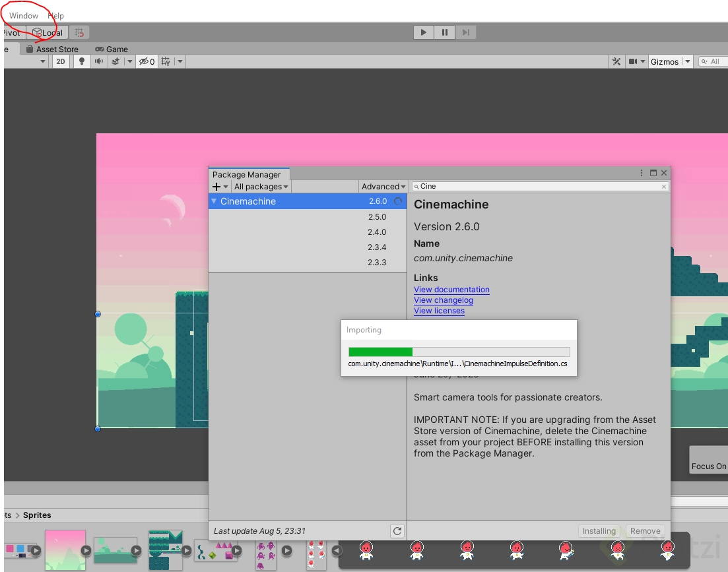The image size is (728, 572).
Task: Expand the teal tileset sprite arrow
Action: coord(186,550)
